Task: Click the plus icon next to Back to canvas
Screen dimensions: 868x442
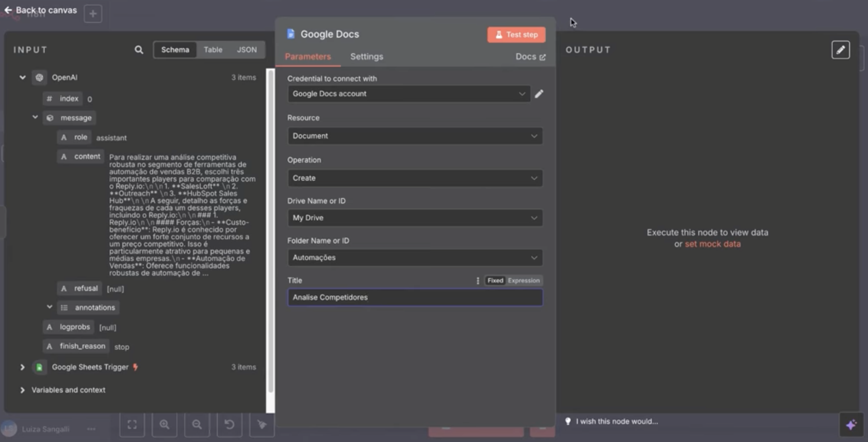Action: click(x=93, y=14)
